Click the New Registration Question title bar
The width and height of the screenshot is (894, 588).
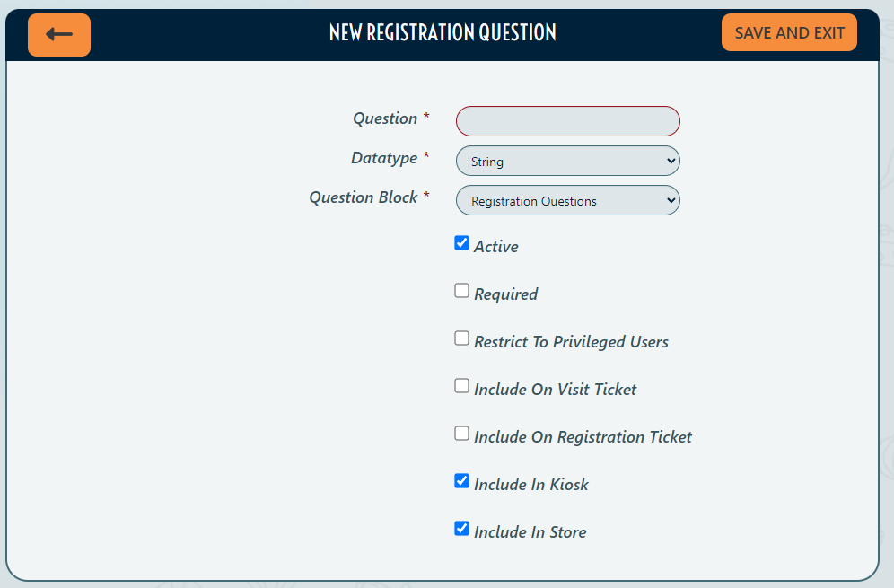443,32
